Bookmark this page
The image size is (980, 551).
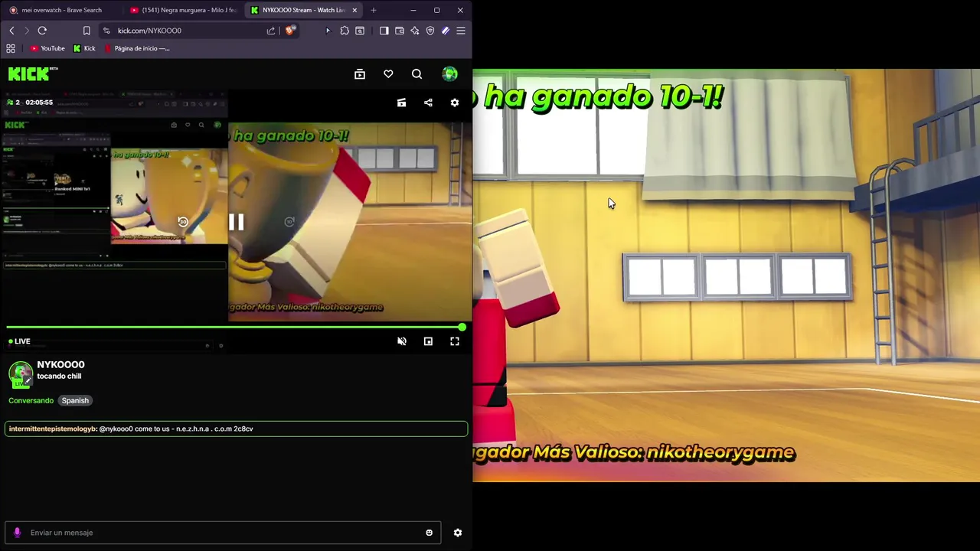(x=87, y=31)
